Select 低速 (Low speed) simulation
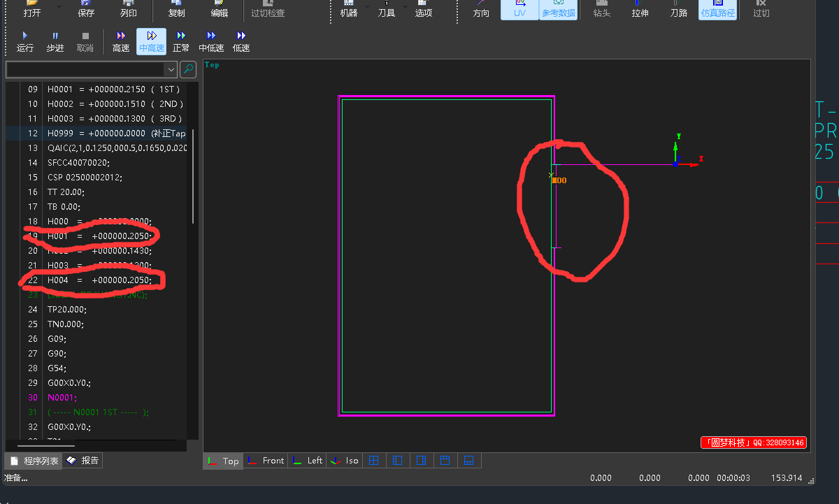The height and width of the screenshot is (504, 839). pos(241,42)
